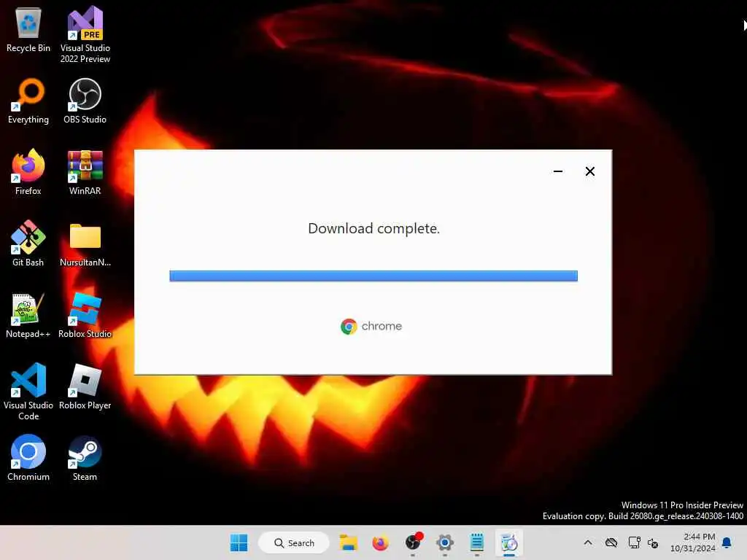
Task: Select the Firefox desktop shortcut
Action: [x=28, y=172]
